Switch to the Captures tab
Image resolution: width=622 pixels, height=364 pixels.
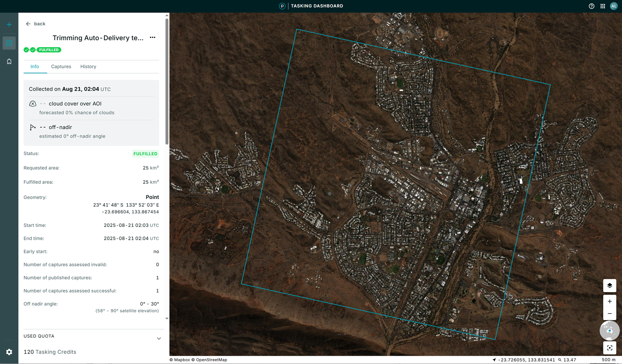(61, 67)
